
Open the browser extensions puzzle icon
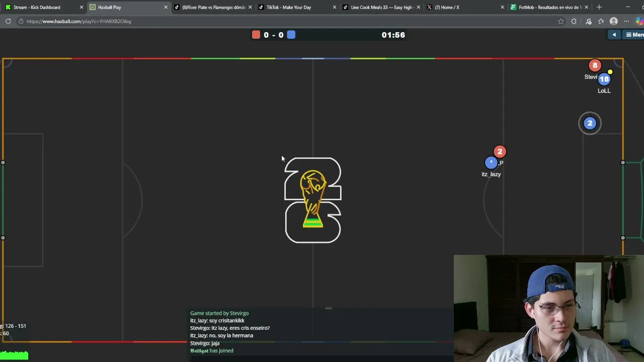pyautogui.click(x=574, y=21)
